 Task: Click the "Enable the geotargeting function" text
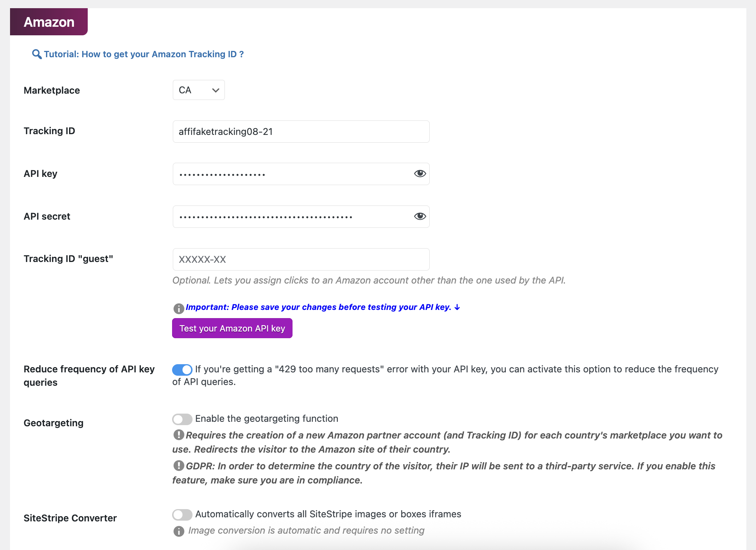[267, 419]
